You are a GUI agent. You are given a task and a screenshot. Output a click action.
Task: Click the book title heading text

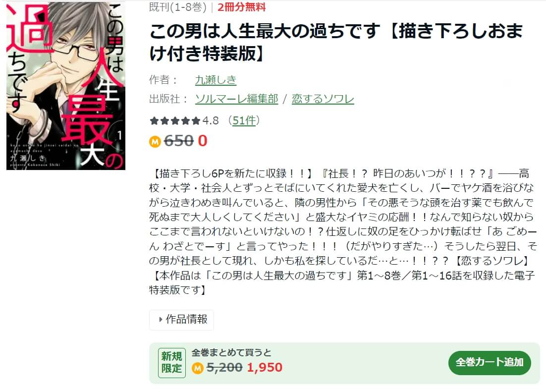click(336, 43)
